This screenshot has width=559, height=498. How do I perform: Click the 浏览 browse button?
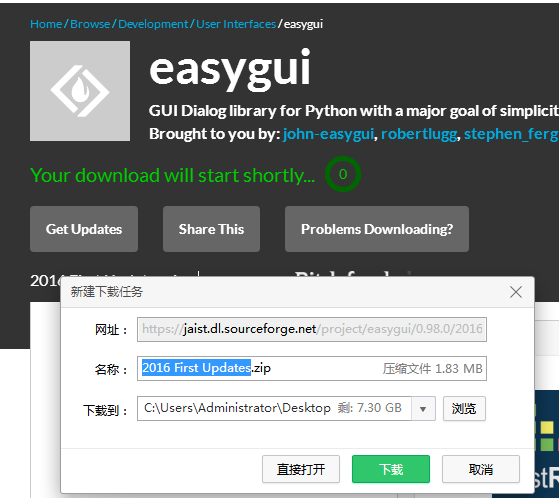tap(464, 409)
